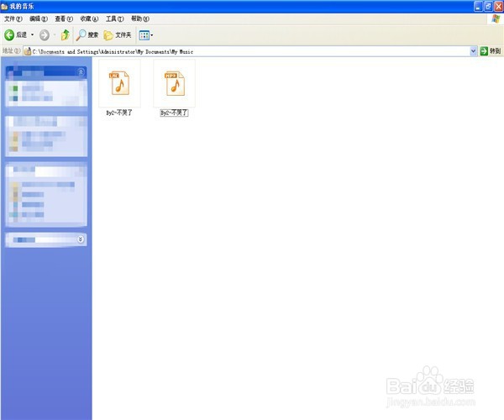Open the 帮助 (Help) menu
Image resolution: width=504 pixels, height=420 pixels.
[x=140, y=19]
